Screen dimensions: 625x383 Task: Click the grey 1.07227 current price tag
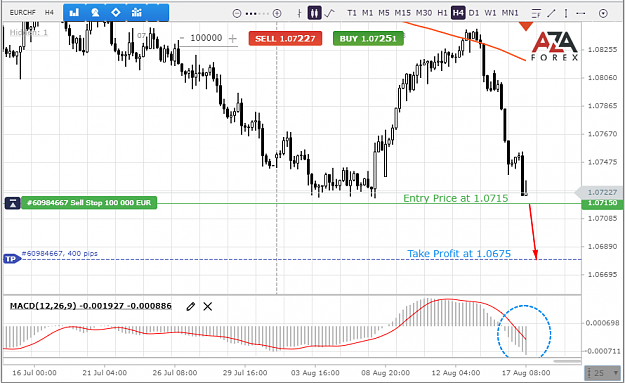pyautogui.click(x=599, y=192)
